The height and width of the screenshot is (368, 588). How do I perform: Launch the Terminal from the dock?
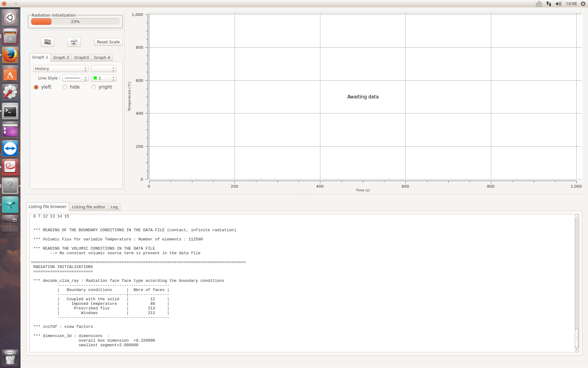click(x=10, y=111)
